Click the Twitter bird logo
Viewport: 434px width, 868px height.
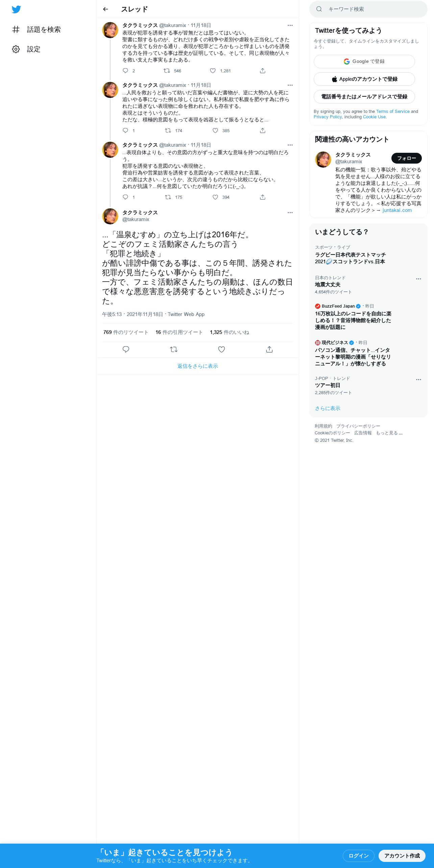pyautogui.click(x=16, y=9)
